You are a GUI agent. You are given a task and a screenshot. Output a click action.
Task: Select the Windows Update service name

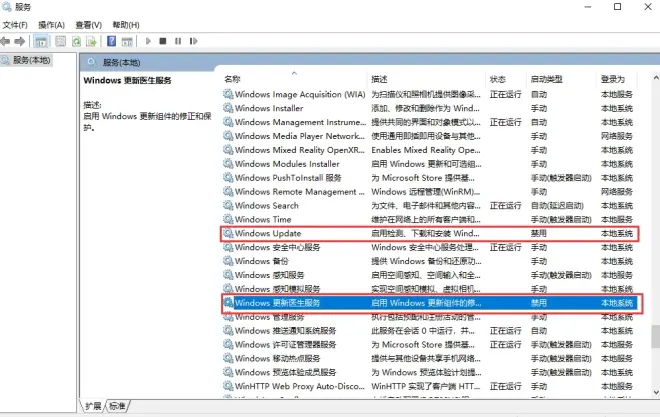[x=268, y=233]
